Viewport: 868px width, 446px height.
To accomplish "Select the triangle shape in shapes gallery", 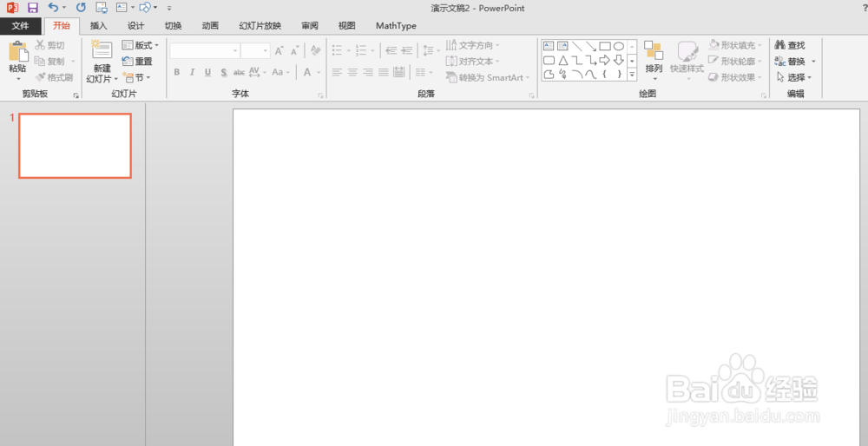I will pyautogui.click(x=563, y=60).
